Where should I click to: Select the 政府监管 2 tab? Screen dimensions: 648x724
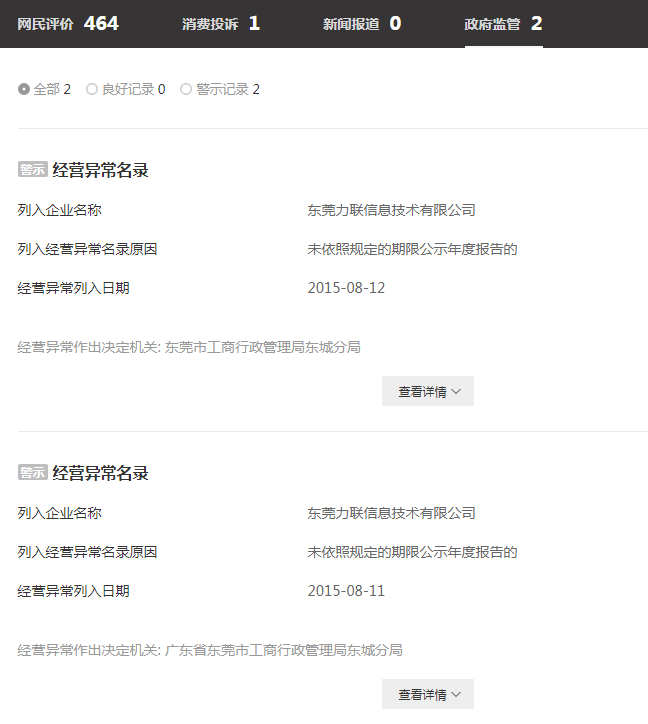coord(503,24)
